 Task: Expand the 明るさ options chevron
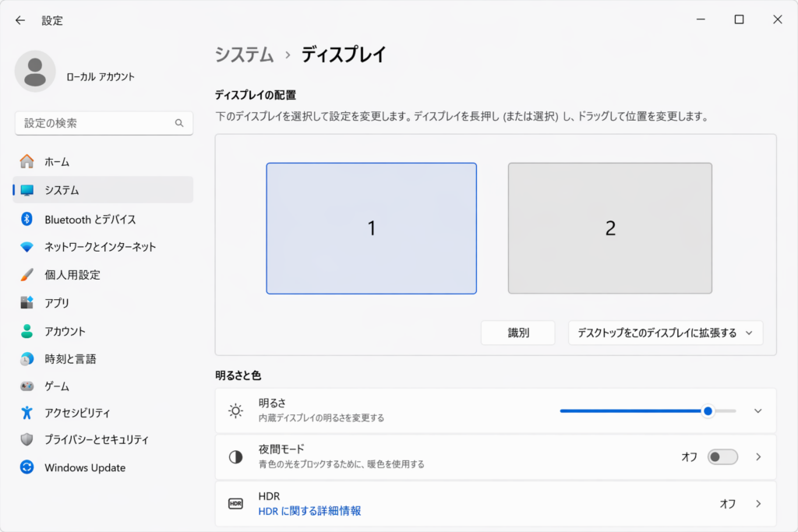pyautogui.click(x=757, y=411)
